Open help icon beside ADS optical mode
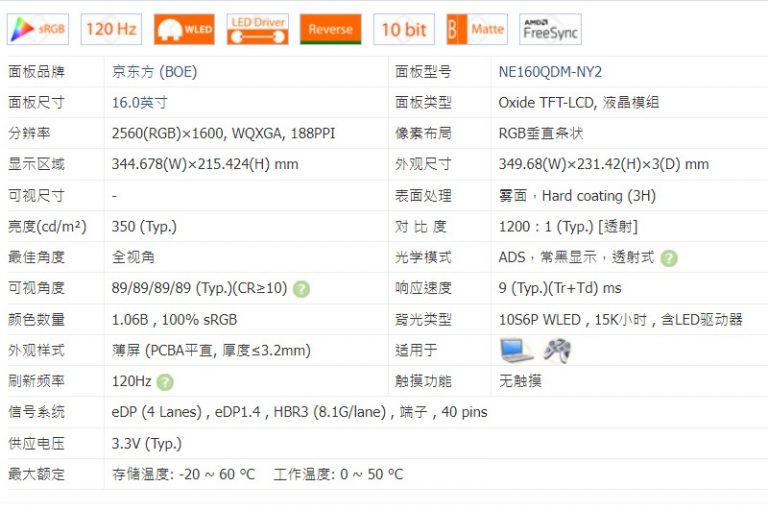 pyautogui.click(x=669, y=258)
